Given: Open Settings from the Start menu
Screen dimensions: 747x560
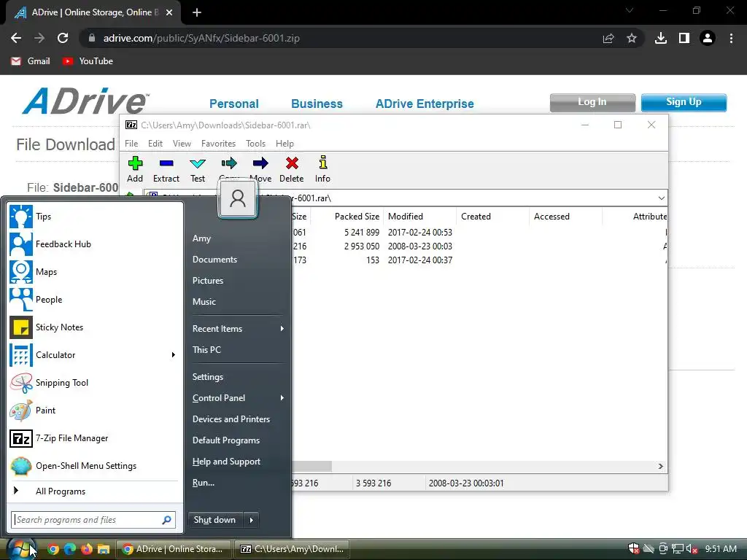Looking at the screenshot, I should point(208,377).
